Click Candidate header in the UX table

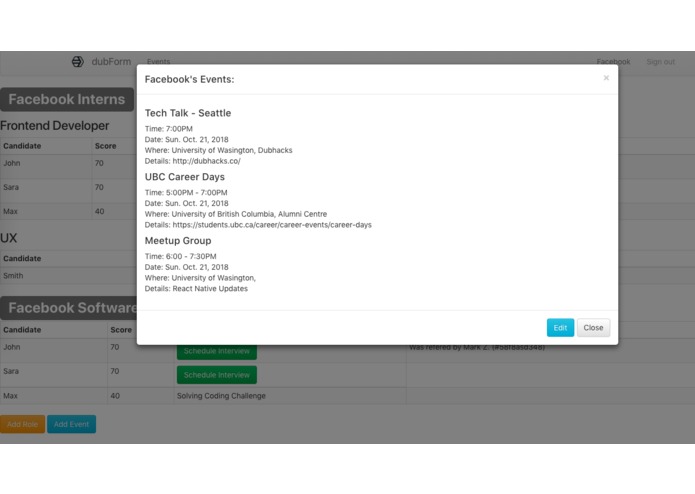22,258
